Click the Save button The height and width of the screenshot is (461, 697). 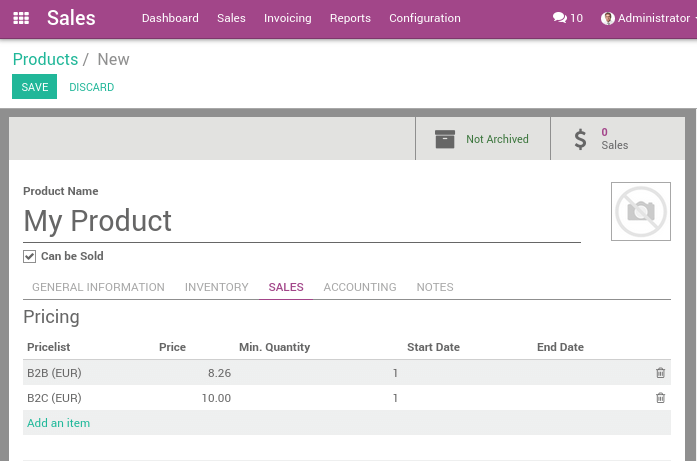[x=34, y=87]
